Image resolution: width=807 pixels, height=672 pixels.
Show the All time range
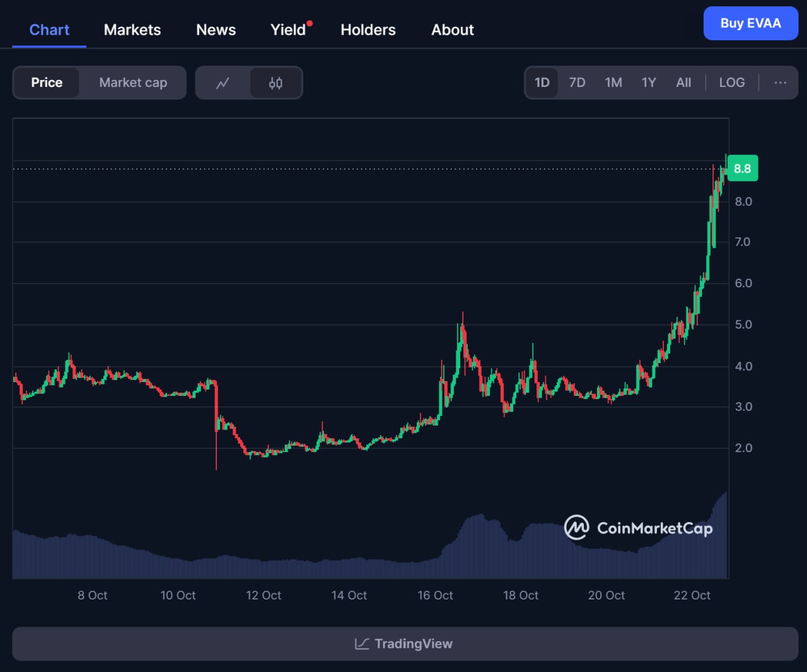tap(683, 83)
